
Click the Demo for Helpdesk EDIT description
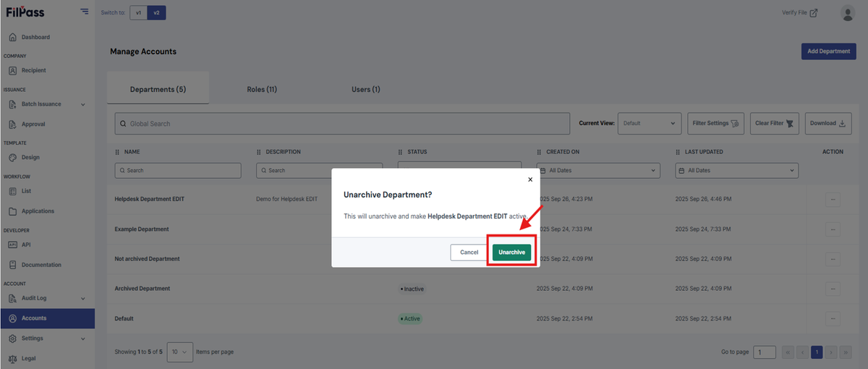287,199
